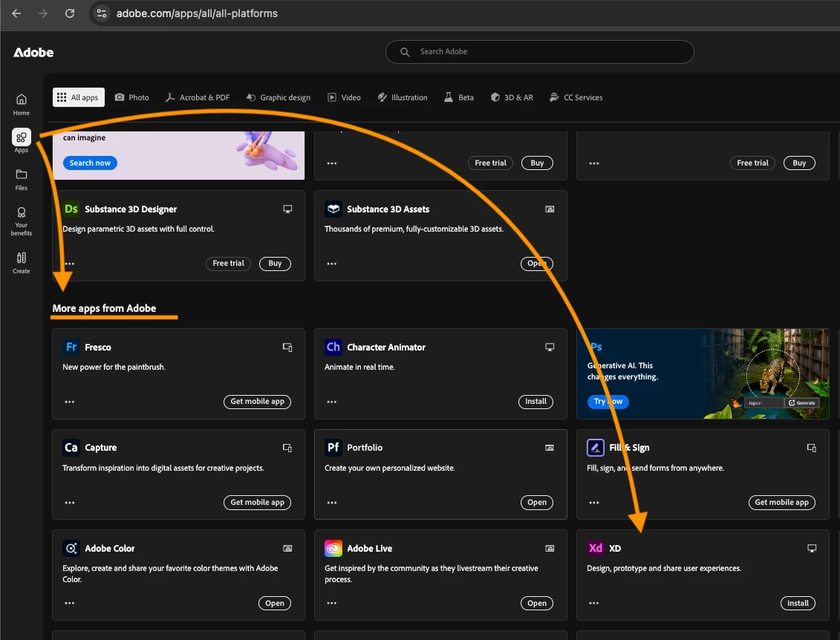Click the Adobe Live app icon
The height and width of the screenshot is (640, 840).
pyautogui.click(x=333, y=548)
